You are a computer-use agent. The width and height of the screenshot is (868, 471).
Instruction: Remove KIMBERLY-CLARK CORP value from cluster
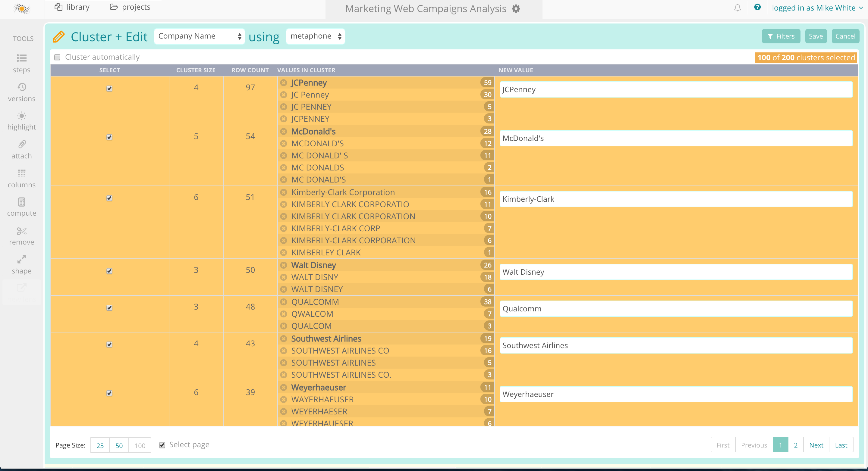pyautogui.click(x=283, y=228)
